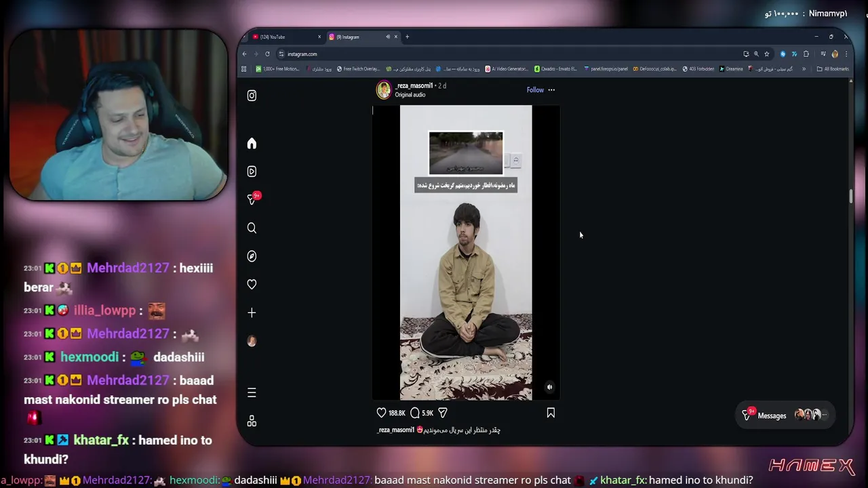
Task: Click illia_lowpp username in chat
Action: point(104,310)
